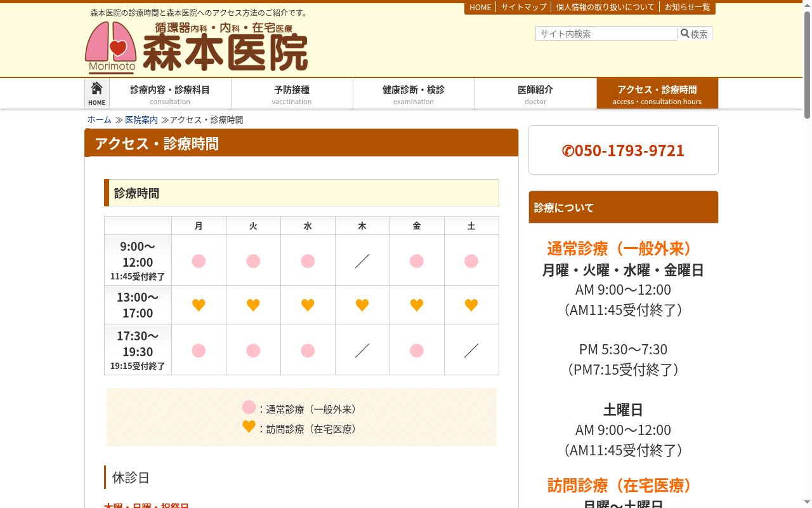The image size is (812, 508).
Task: Click the Morimoto clinic logo
Action: (x=197, y=48)
